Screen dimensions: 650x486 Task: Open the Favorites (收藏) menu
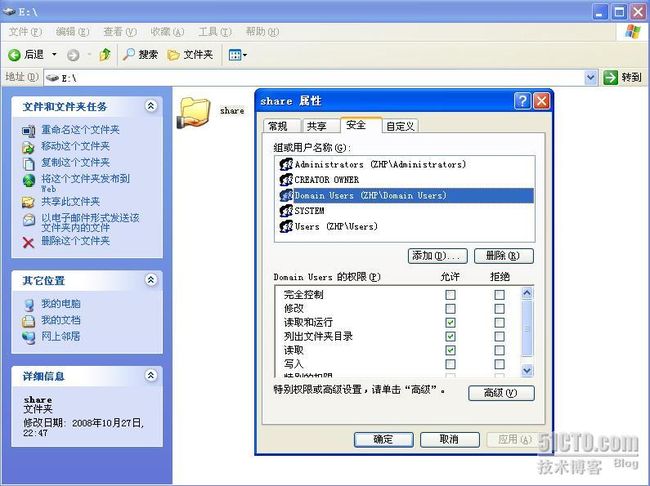167,32
